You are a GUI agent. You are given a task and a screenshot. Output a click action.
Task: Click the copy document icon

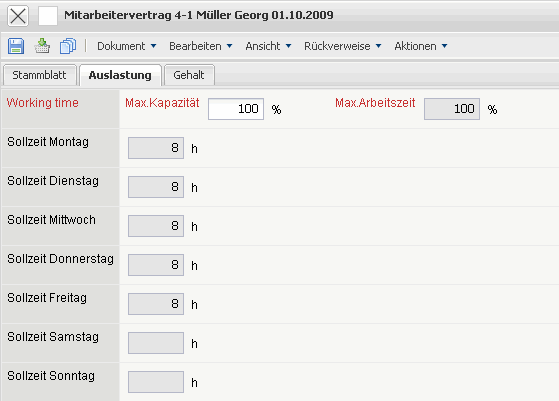coord(68,46)
